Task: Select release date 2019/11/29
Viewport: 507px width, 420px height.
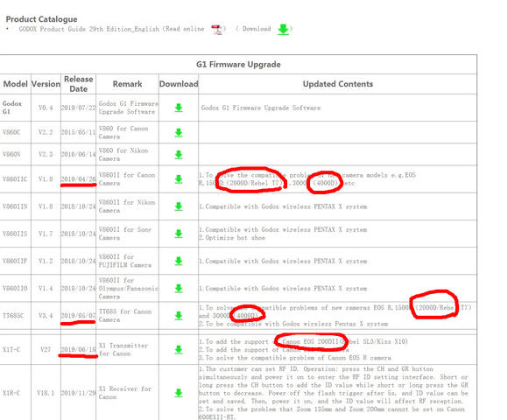Action: click(x=78, y=393)
